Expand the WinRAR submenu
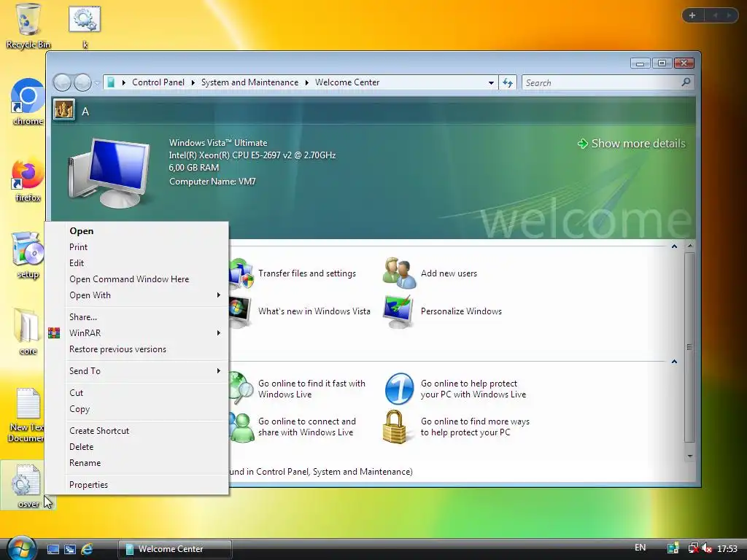This screenshot has width=747, height=560. pos(145,332)
